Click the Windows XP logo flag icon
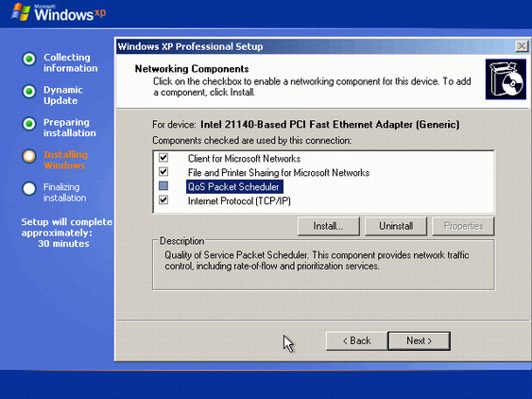This screenshot has height=399, width=532. pos(21,12)
